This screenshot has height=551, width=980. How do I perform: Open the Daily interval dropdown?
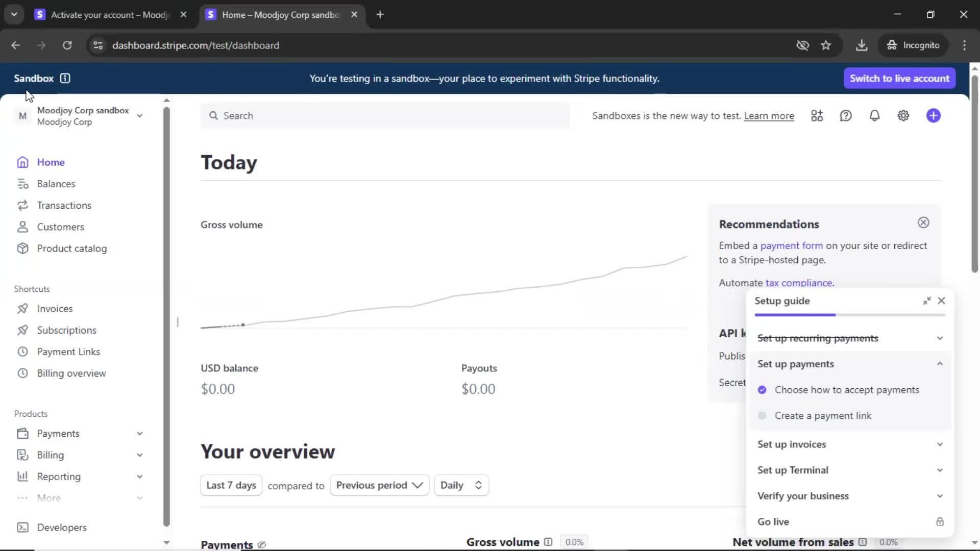[461, 485]
